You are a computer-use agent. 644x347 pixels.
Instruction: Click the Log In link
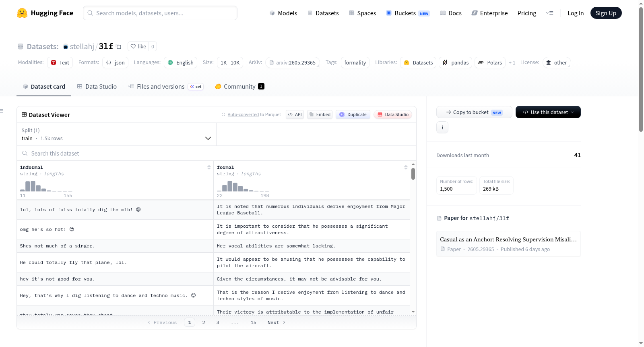(576, 13)
